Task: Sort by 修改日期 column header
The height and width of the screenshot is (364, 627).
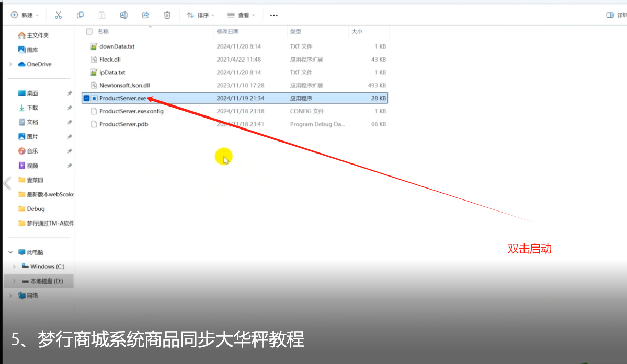Action: click(227, 31)
